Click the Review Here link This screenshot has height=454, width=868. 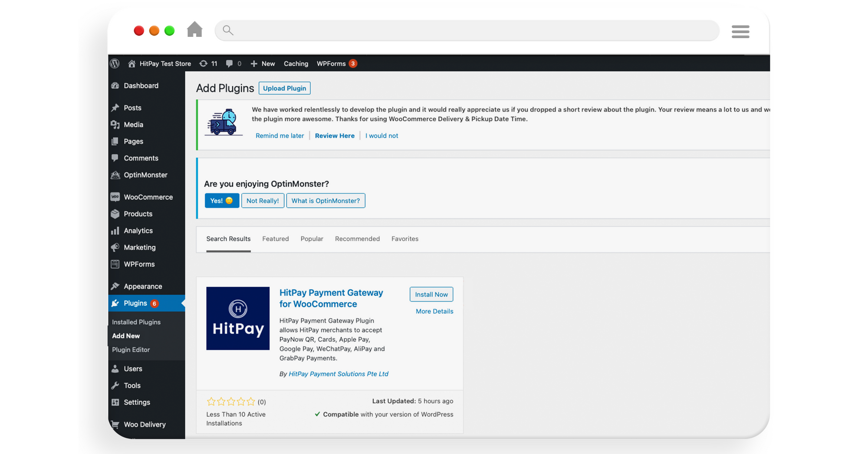click(335, 135)
